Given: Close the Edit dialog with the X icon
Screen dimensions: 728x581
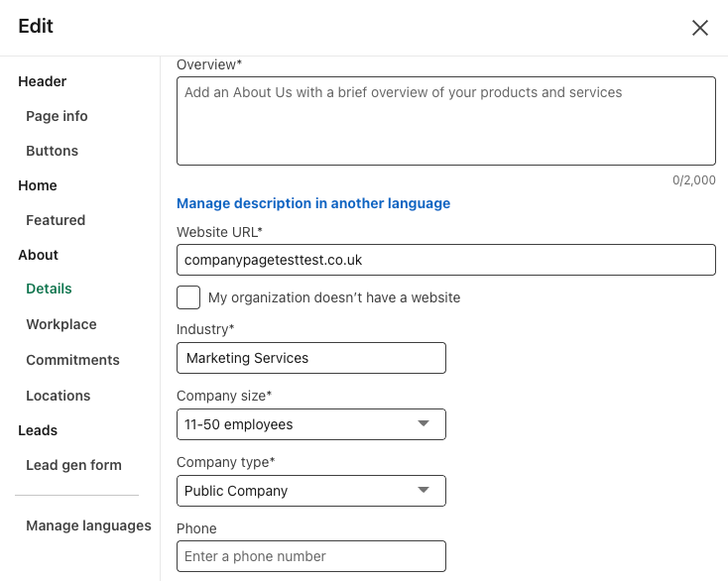Looking at the screenshot, I should coord(699,28).
